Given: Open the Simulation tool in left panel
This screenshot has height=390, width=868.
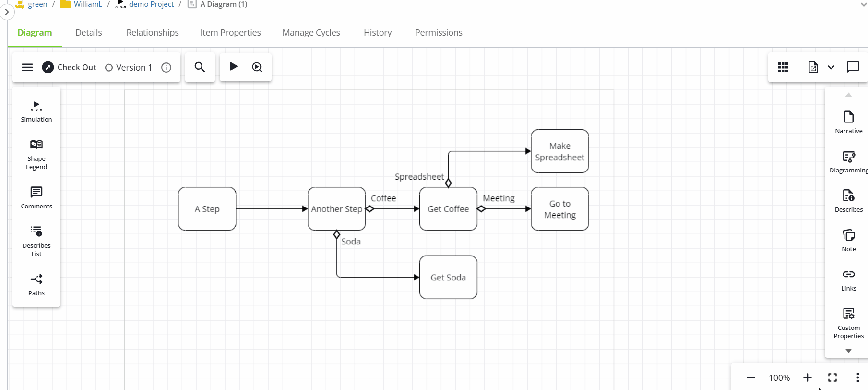Looking at the screenshot, I should coord(36,111).
